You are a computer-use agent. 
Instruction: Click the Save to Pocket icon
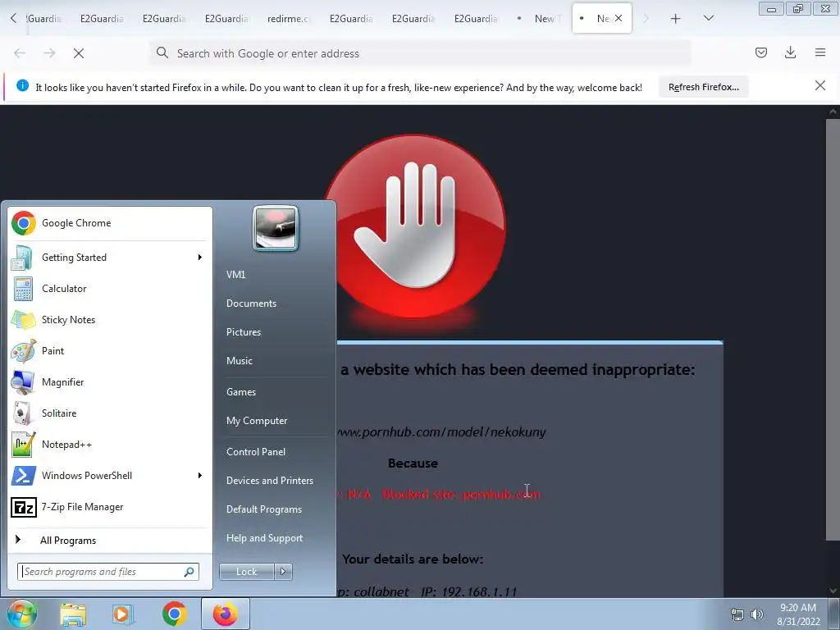coord(761,52)
